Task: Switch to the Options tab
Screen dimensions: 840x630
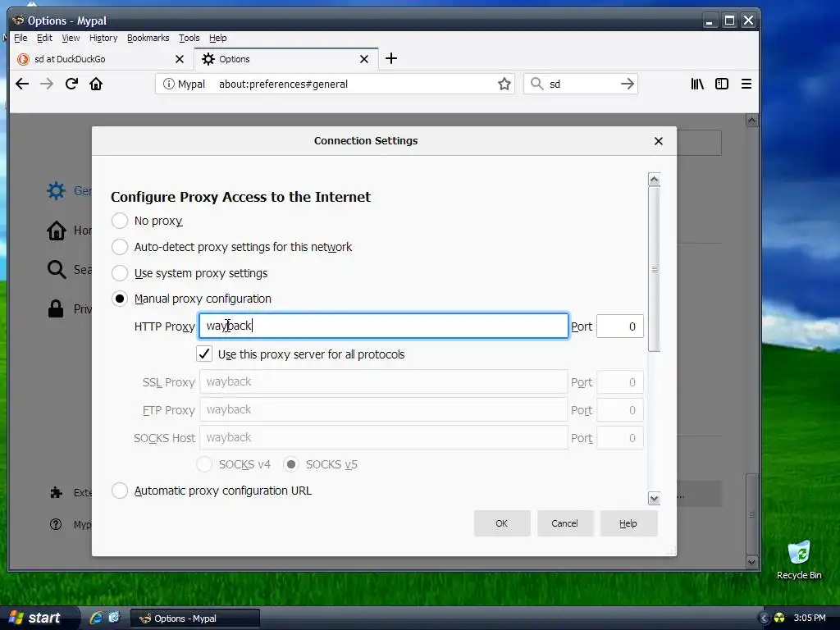Action: coord(285,59)
